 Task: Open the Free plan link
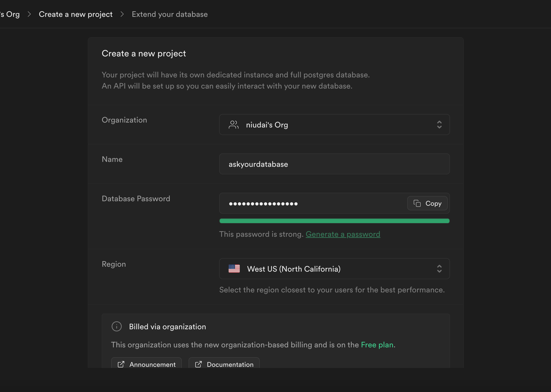tap(377, 345)
